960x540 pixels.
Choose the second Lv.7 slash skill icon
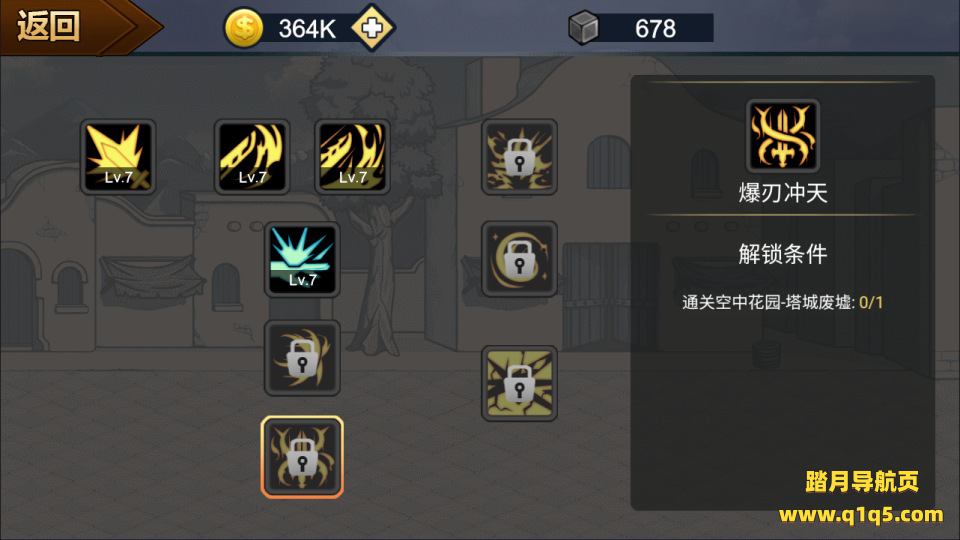click(x=252, y=157)
